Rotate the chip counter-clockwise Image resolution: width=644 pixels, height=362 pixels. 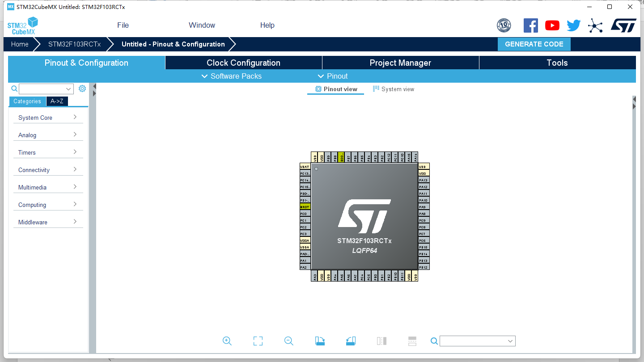pyautogui.click(x=351, y=341)
